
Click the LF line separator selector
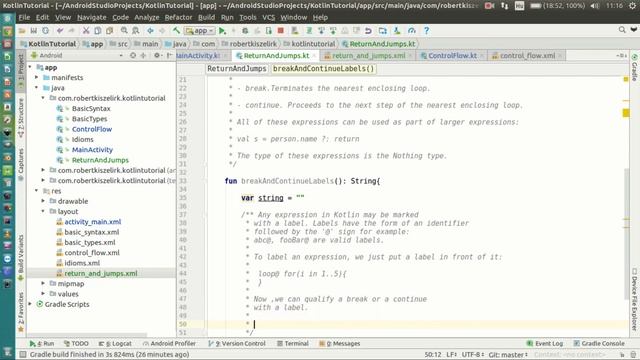[x=451, y=355]
